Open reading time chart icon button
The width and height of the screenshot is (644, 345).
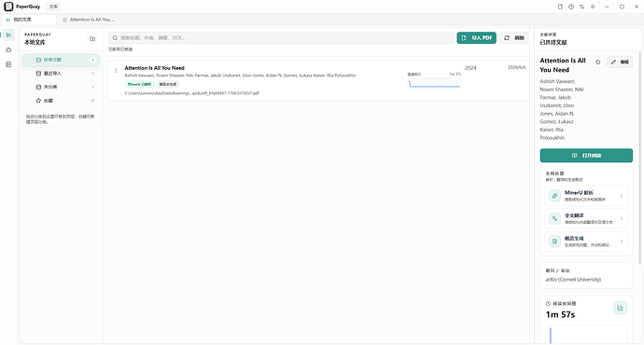[620, 308]
